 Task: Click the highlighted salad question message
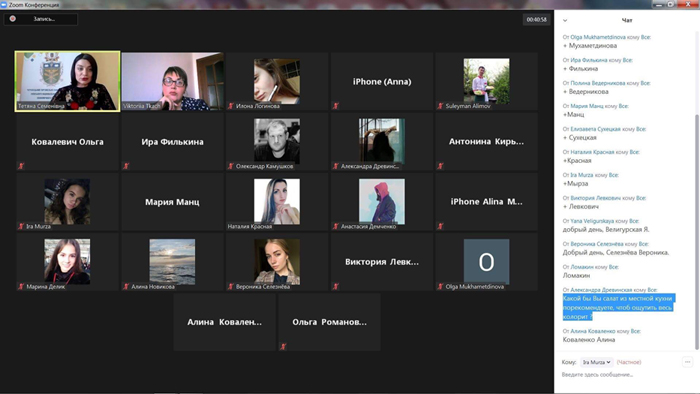point(618,307)
